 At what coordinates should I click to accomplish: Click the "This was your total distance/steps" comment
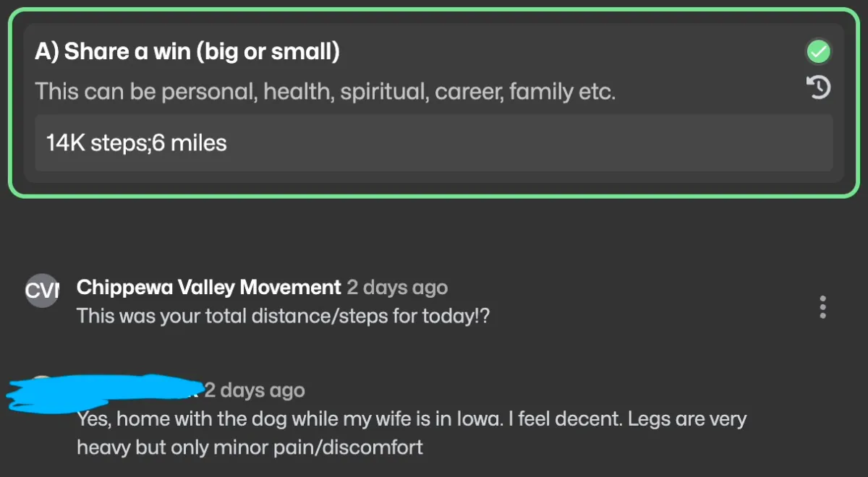point(283,316)
